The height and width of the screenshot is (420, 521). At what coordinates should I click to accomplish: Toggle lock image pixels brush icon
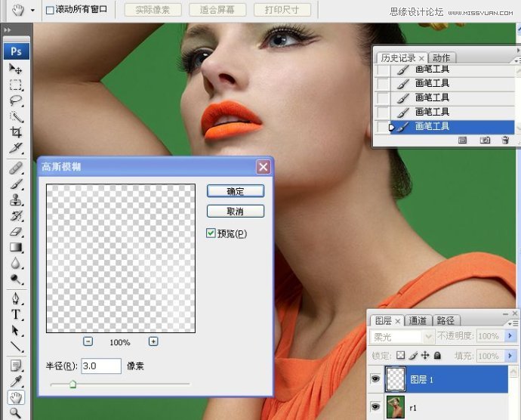pos(413,355)
